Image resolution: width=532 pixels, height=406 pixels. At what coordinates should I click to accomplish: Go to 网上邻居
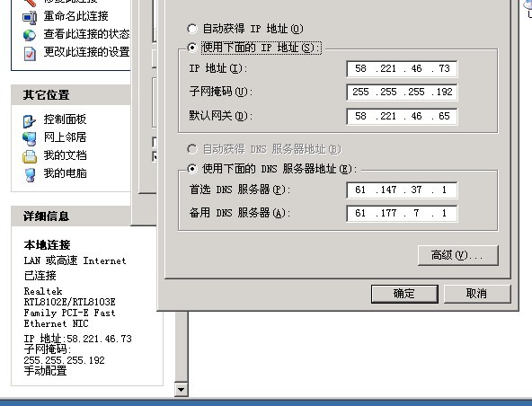(x=65, y=137)
